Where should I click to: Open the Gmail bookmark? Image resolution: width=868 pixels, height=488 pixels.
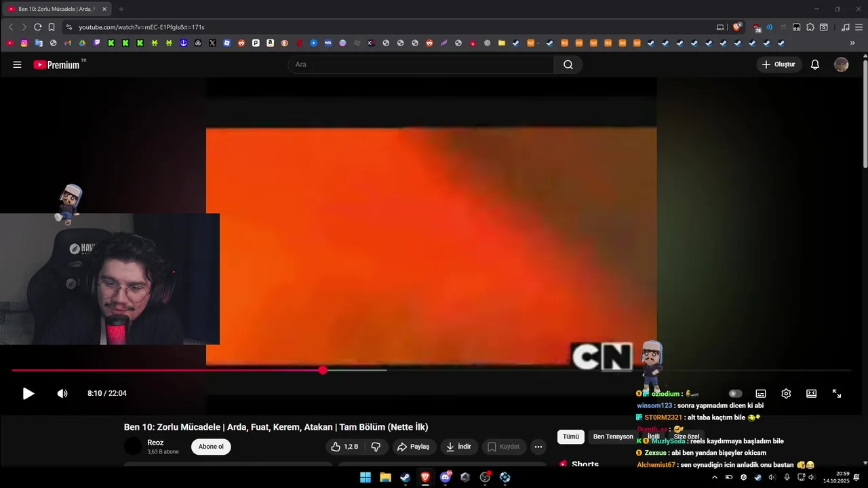click(x=68, y=43)
